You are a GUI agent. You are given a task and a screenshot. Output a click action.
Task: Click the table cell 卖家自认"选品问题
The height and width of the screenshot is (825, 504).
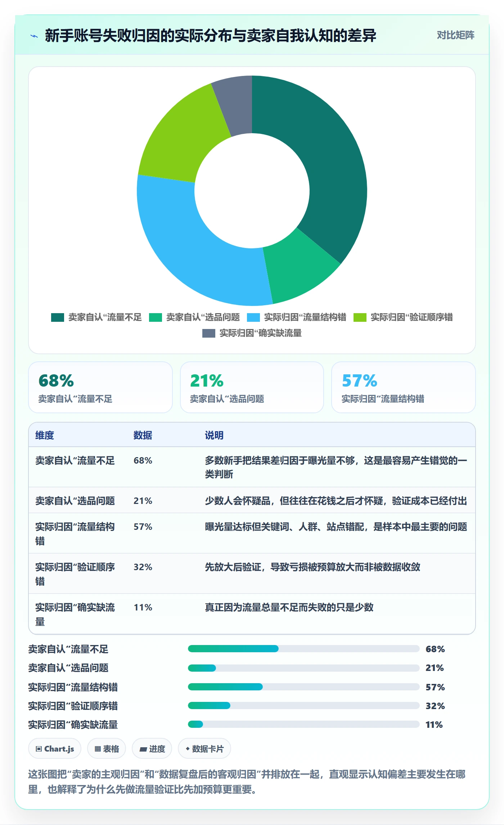(x=75, y=501)
